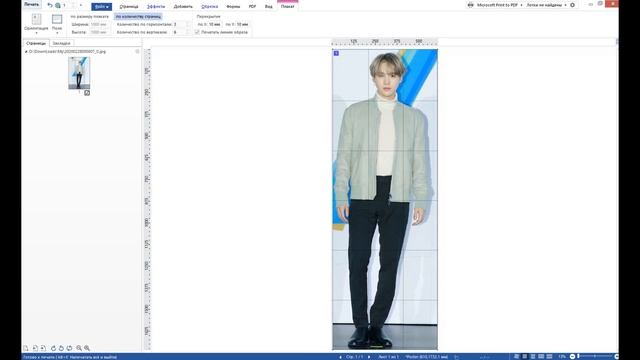640x360 pixels.
Task: Click the printer icon in the title bar
Action: 471,5
